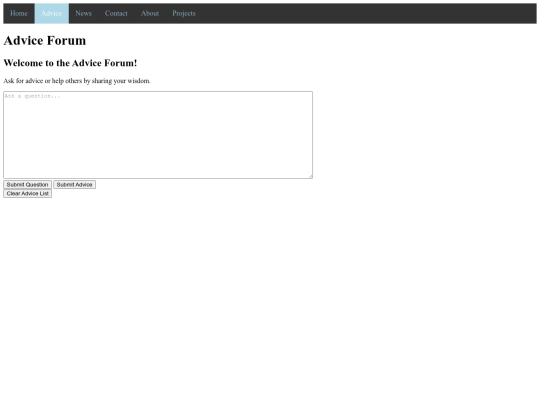Focus the 'Ask a question...' text area
Image resolution: width=540 pixels, height=405 pixels.
click(158, 135)
